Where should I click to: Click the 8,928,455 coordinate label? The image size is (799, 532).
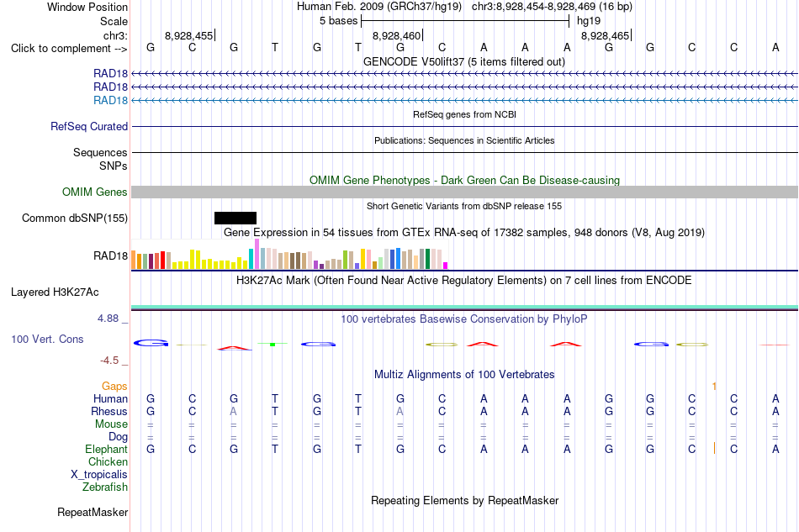coord(189,35)
